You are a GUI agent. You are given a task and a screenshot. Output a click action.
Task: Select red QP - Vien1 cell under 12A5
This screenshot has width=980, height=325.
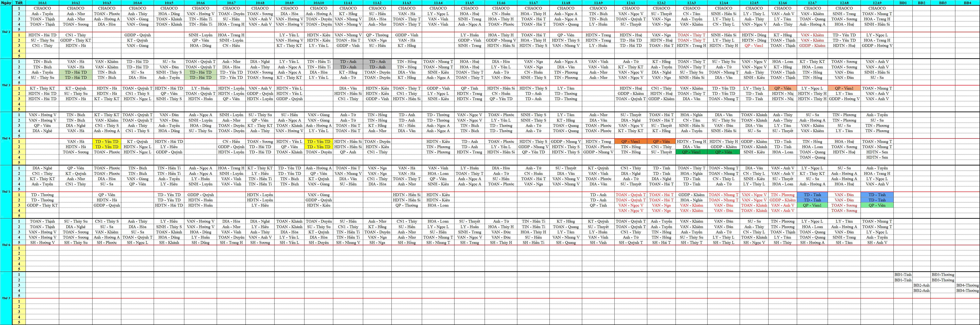click(754, 46)
